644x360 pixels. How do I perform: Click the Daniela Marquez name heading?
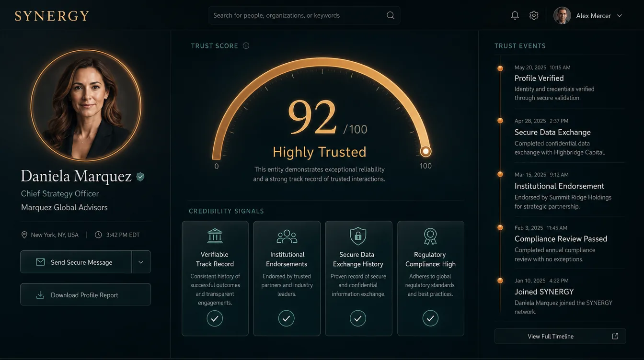(x=76, y=176)
